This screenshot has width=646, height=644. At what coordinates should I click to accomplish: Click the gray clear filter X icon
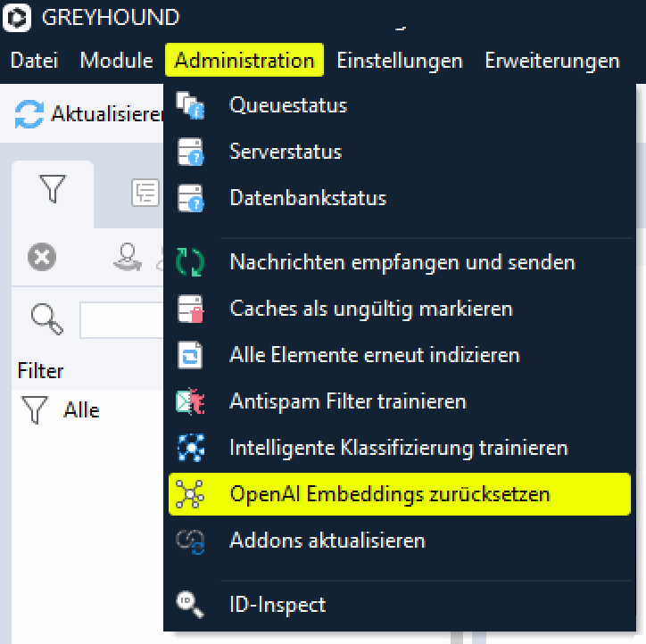[41, 258]
